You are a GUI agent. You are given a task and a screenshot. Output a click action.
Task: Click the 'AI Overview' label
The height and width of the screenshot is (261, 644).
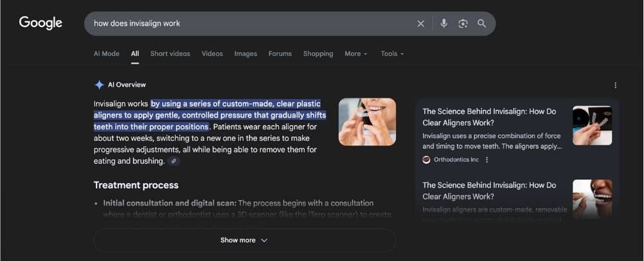pos(126,85)
